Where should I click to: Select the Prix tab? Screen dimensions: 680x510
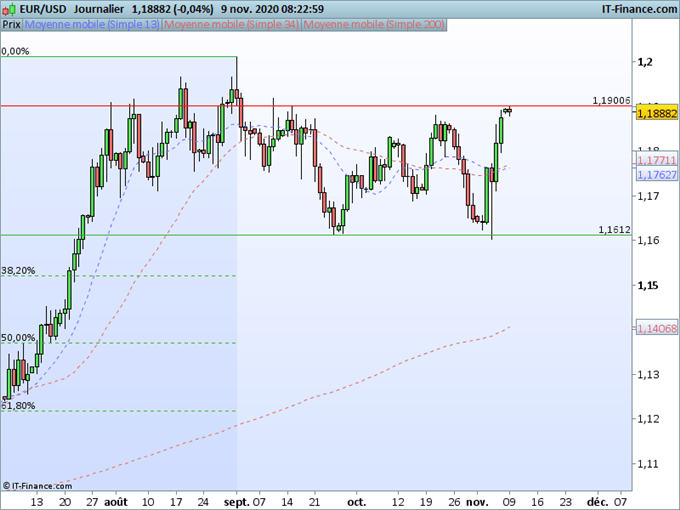coord(11,25)
